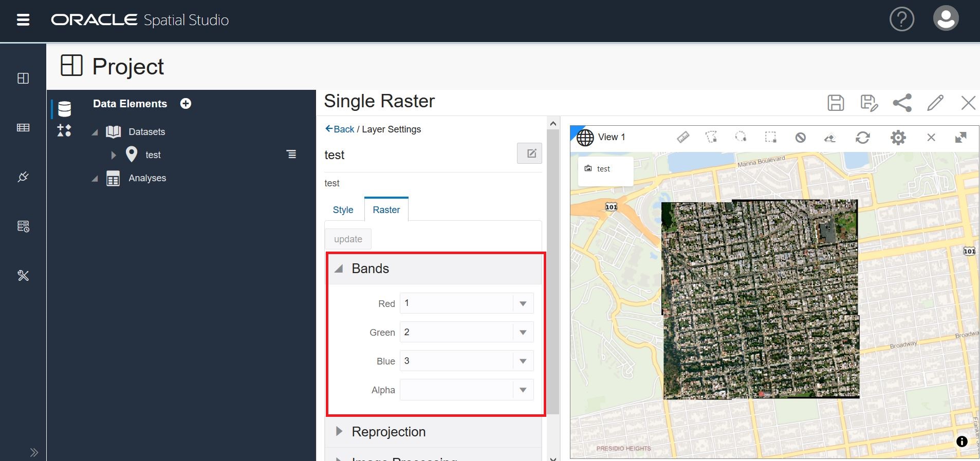Viewport: 980px width, 461px height.
Task: Open the Connections page plug icon
Action: coord(23,177)
